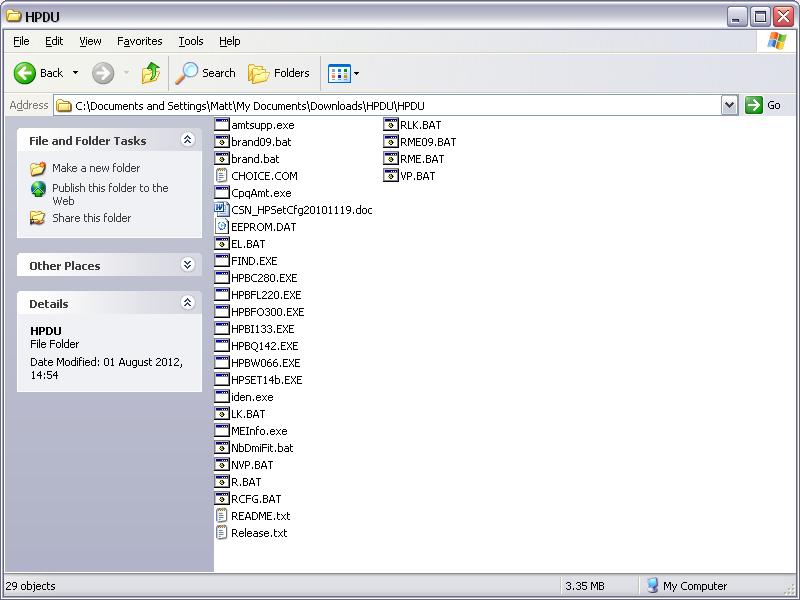Click Publish this folder to the Web
The image size is (800, 600).
[x=110, y=194]
